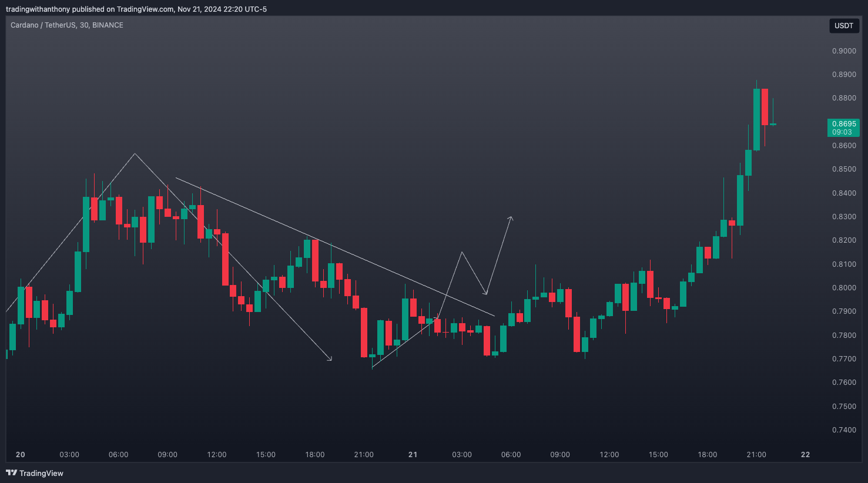Click the 0.8200 price axis label
This screenshot has height=483, width=868.
point(844,240)
